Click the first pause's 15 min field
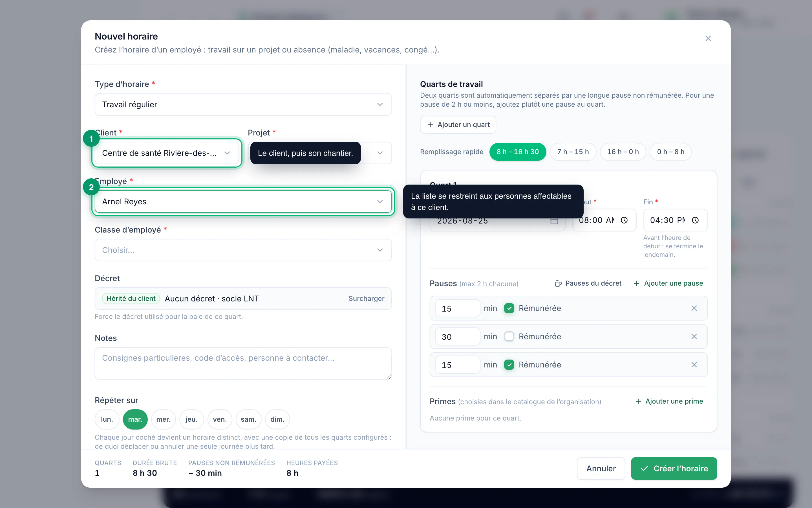Viewport: 812px width, 508px height. click(458, 308)
